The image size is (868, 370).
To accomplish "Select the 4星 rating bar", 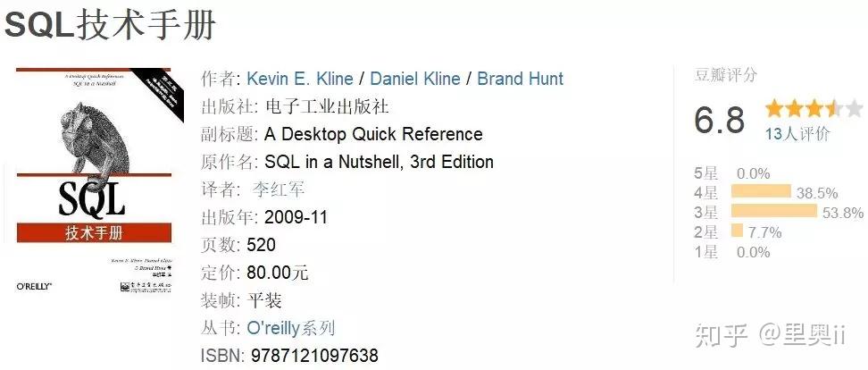I will pos(761,191).
